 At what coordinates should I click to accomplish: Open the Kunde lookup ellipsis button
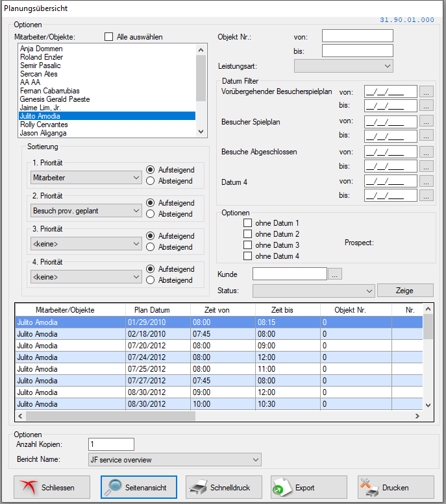pyautogui.click(x=334, y=274)
